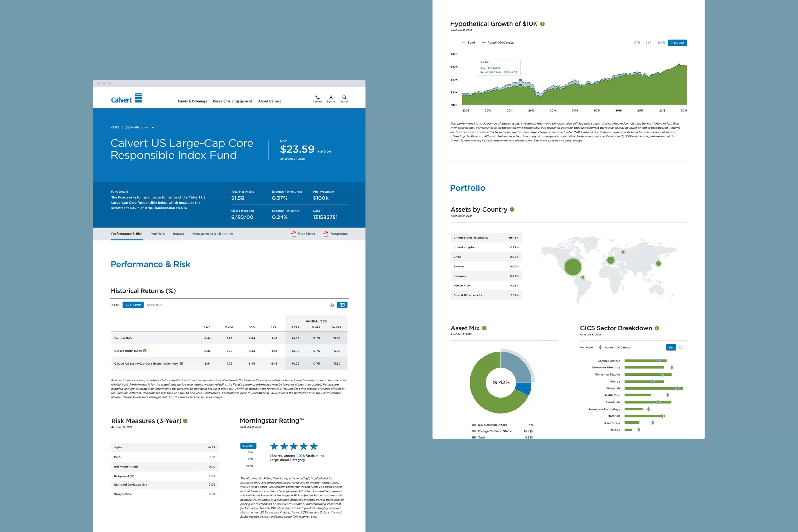
Task: Click the China bubble on the world map
Action: tap(659, 264)
